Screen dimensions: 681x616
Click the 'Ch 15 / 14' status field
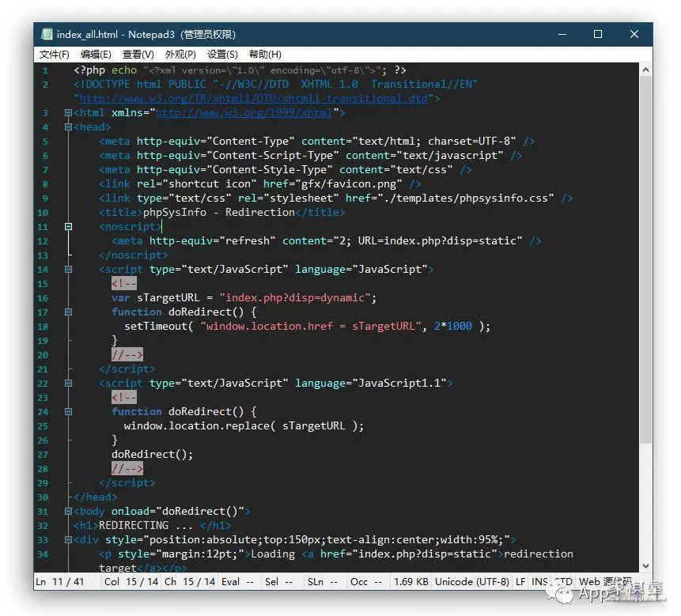tap(190, 582)
